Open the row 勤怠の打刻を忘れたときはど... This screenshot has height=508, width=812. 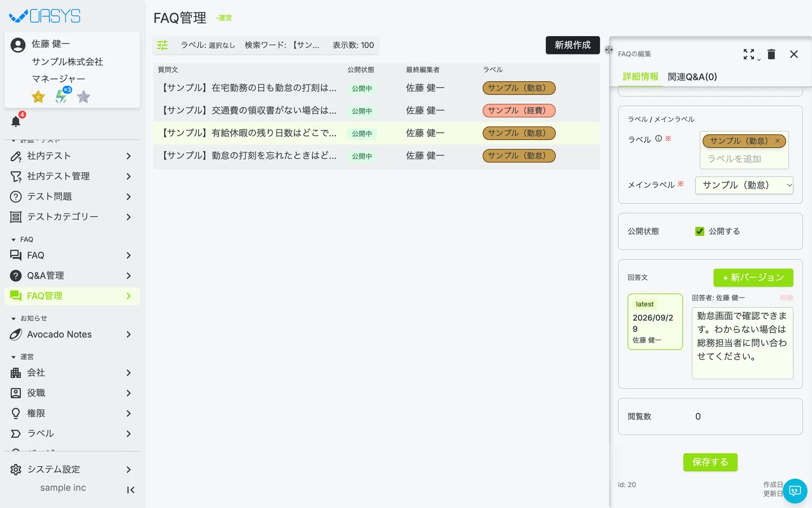tap(377, 156)
